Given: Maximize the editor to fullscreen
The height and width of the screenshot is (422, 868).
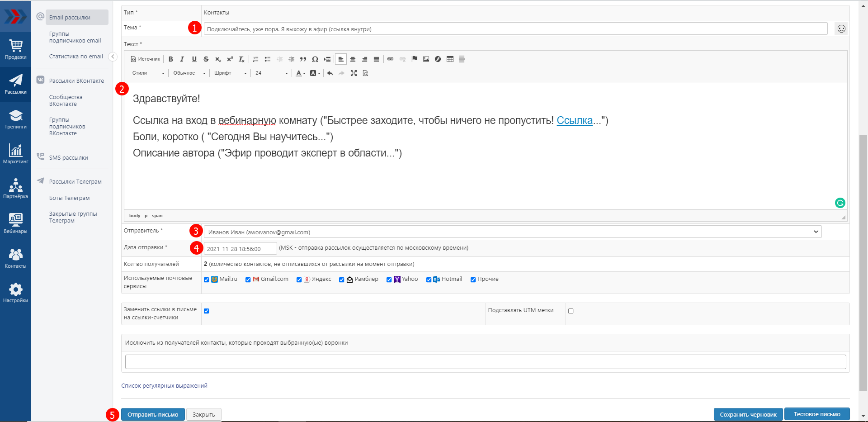Looking at the screenshot, I should pos(354,73).
